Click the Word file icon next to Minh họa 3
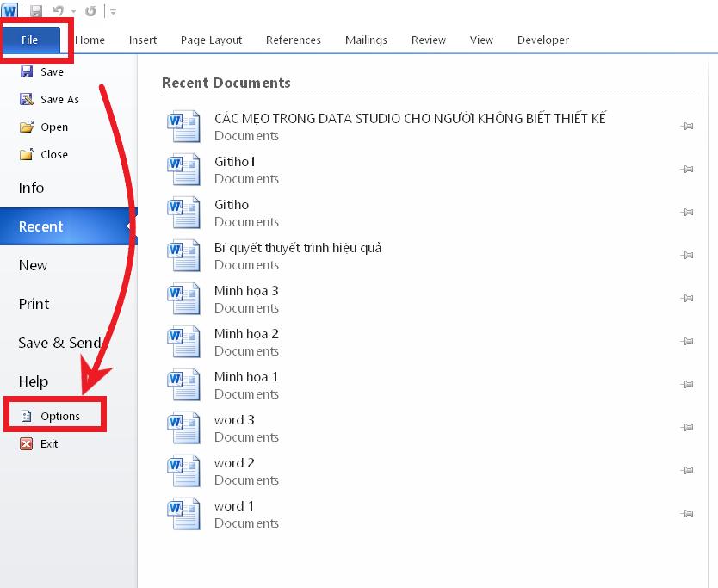 183,299
